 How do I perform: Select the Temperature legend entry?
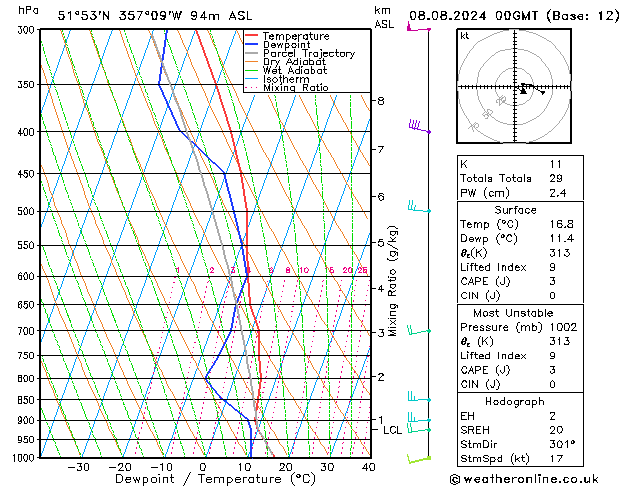coord(295,36)
